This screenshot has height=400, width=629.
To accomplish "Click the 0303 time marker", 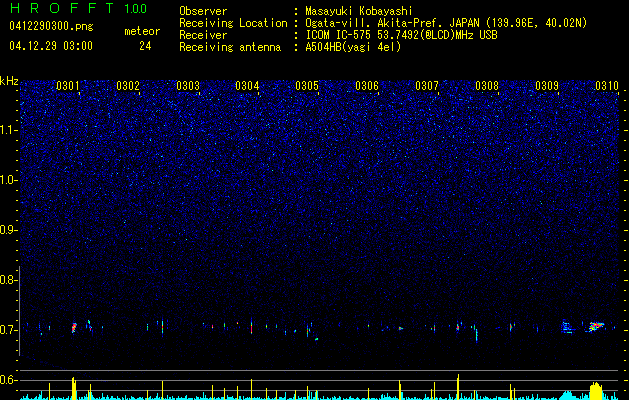I will click(188, 86).
